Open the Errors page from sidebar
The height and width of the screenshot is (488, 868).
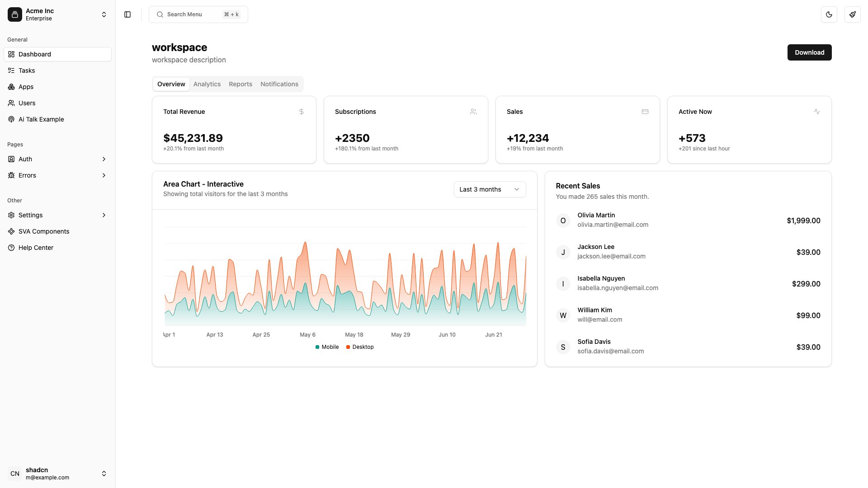click(58, 175)
